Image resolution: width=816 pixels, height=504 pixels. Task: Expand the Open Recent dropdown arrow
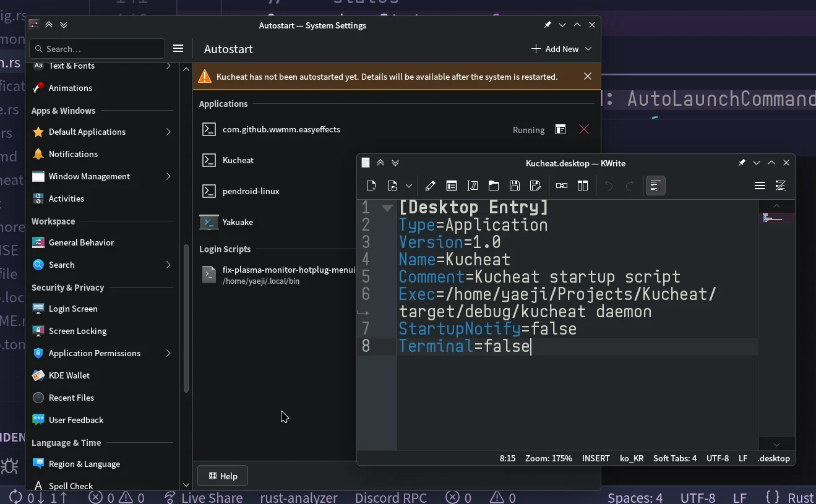coord(409,186)
